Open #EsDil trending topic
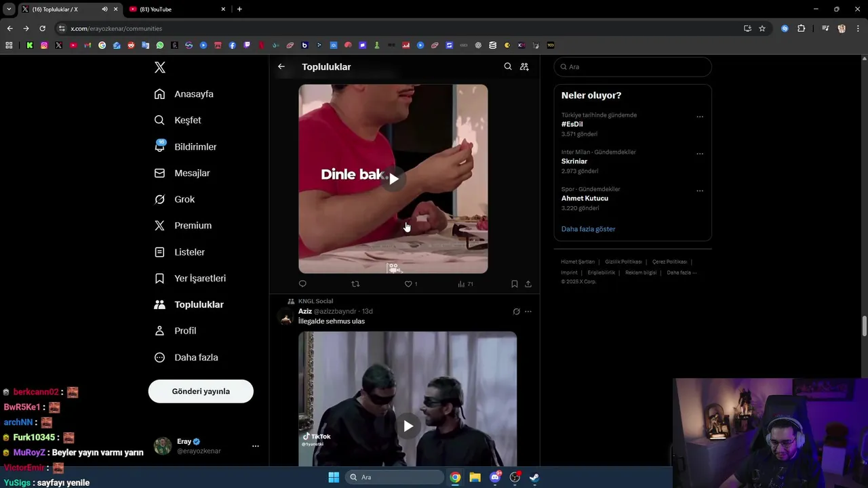This screenshot has width=868, height=488. 572,124
